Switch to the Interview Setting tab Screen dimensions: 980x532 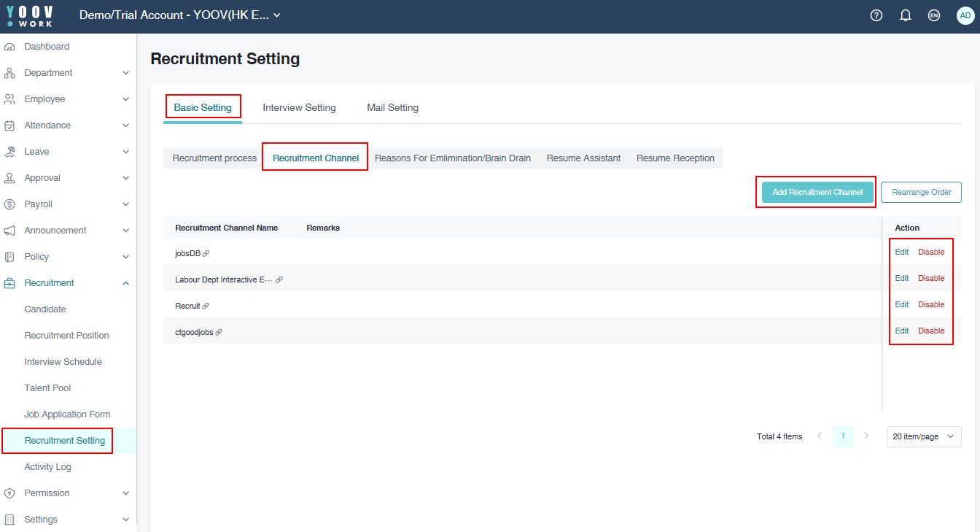[299, 108]
